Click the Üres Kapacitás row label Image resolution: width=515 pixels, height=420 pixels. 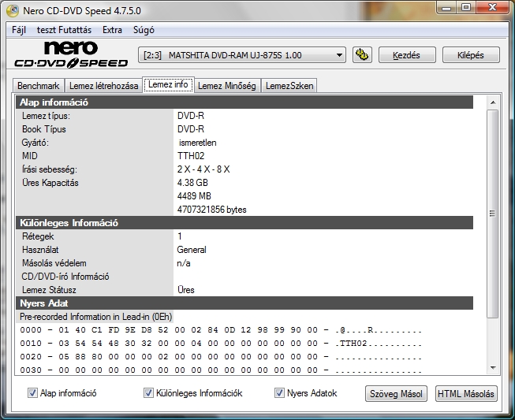point(50,183)
